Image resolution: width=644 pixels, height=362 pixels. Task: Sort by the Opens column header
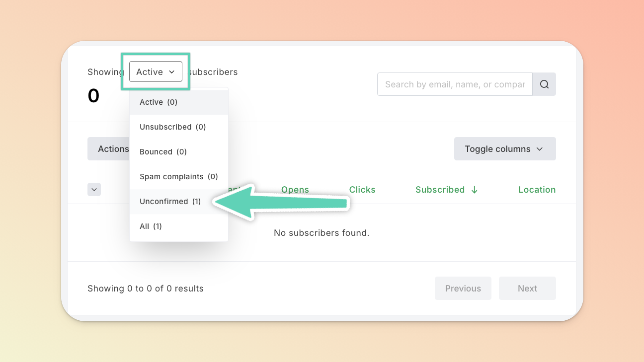tap(295, 190)
